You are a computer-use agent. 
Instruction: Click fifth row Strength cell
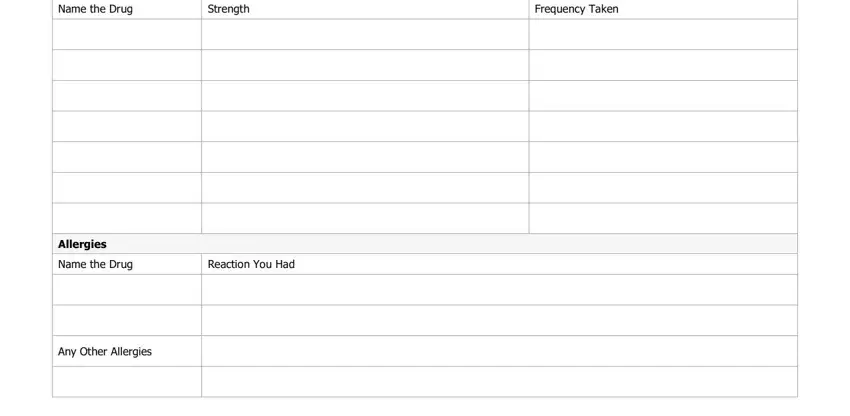(x=365, y=157)
